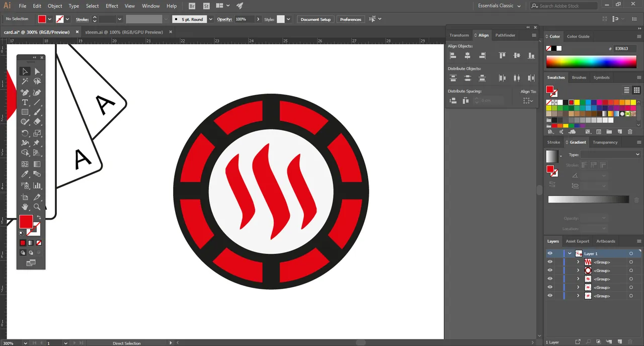Switch to Transparency panel tab

point(605,142)
